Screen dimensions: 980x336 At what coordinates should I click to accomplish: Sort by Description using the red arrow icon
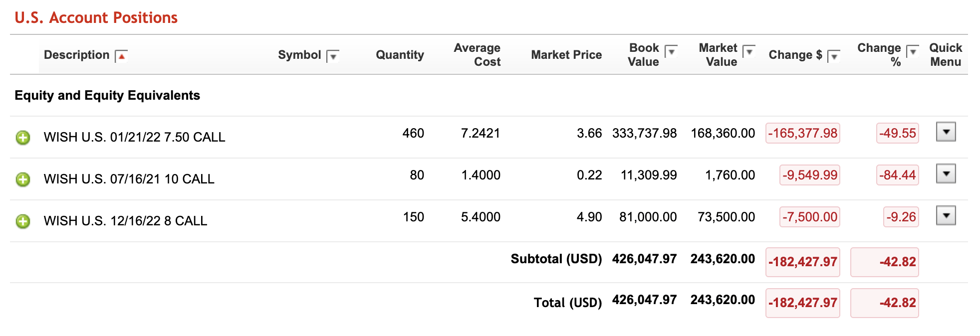[x=121, y=56]
